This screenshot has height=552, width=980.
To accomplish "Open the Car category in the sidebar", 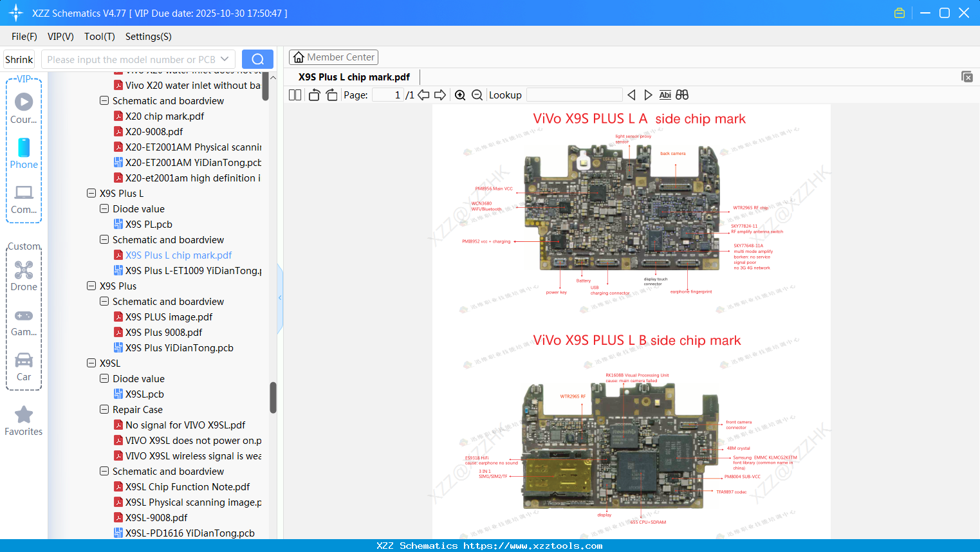I will [24, 366].
